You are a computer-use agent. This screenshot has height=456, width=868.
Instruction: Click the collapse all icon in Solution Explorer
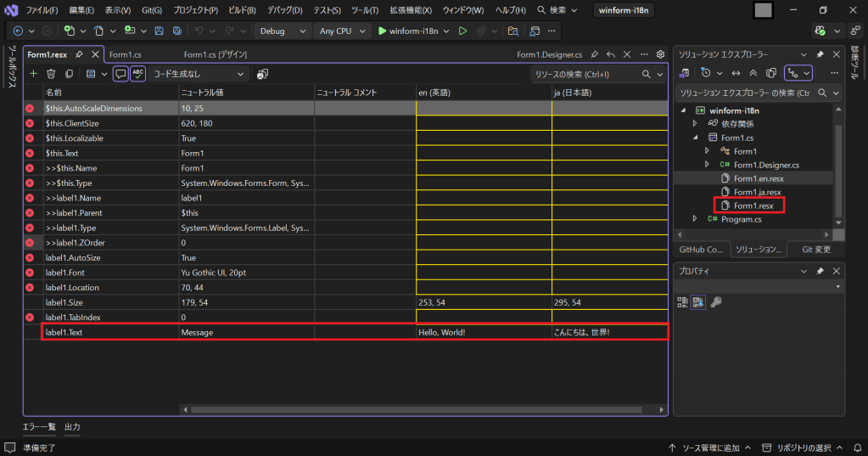tap(753, 73)
